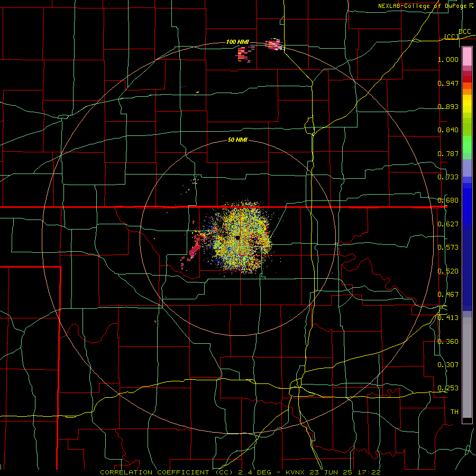
Task: Pick the light pink swatch at scale top
Action: 467,57
